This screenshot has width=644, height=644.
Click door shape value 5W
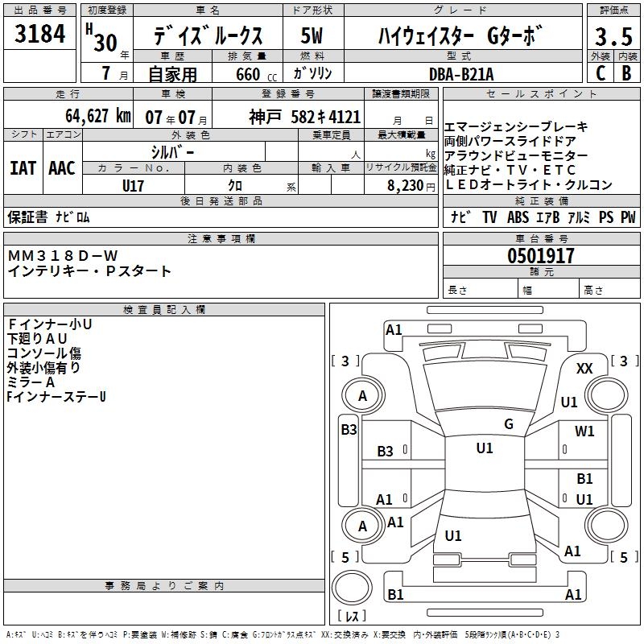coord(312,35)
